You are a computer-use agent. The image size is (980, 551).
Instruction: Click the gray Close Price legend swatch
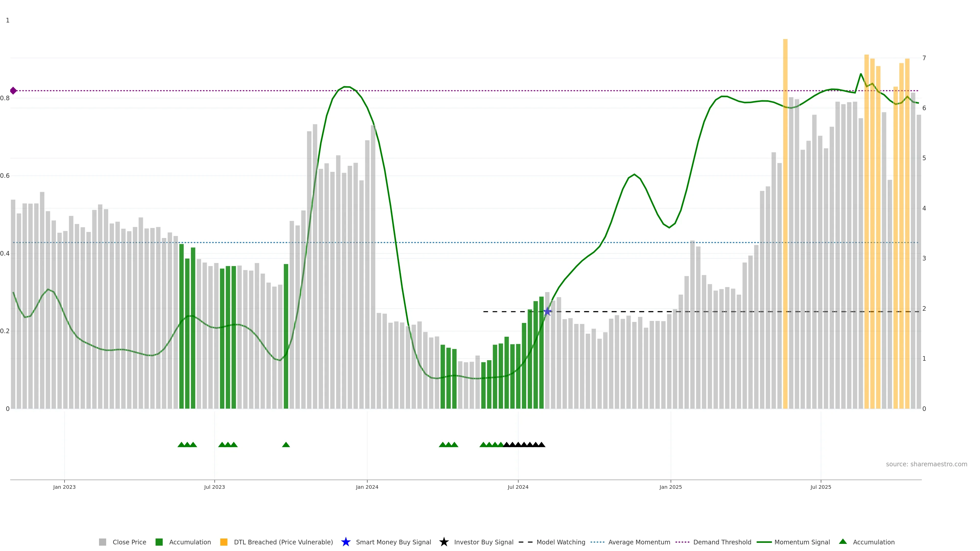tap(102, 542)
